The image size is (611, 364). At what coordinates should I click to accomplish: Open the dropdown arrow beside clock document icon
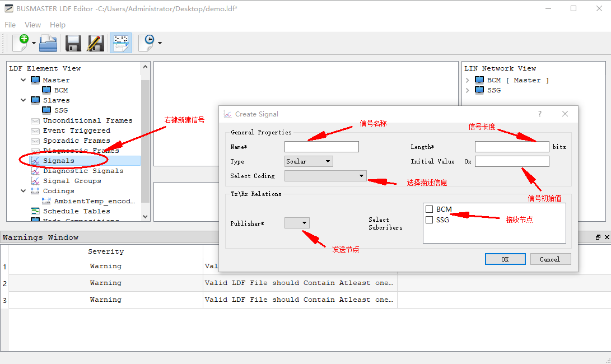[160, 43]
